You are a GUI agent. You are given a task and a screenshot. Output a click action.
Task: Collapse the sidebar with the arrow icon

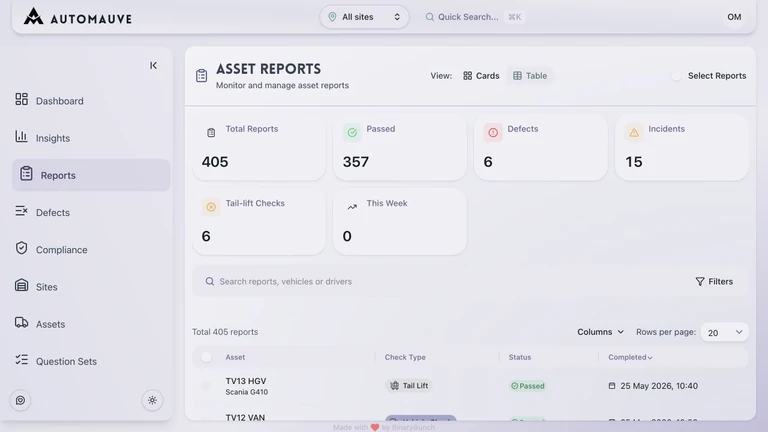153,65
